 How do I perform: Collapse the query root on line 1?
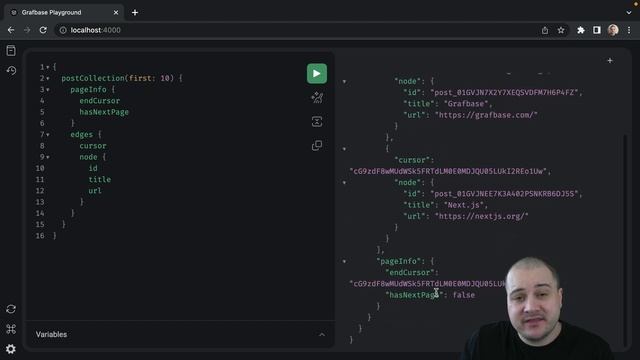click(x=48, y=67)
